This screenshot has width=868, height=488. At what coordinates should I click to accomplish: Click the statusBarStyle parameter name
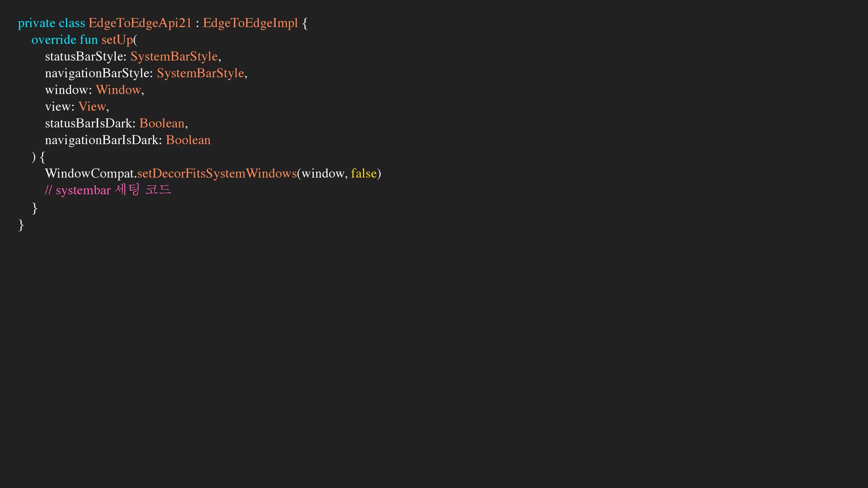[x=84, y=56]
